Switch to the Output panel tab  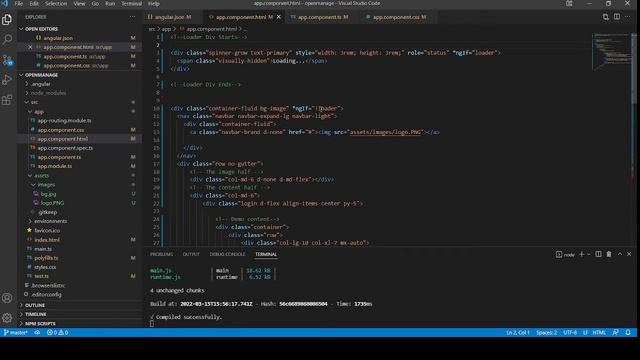point(191,254)
